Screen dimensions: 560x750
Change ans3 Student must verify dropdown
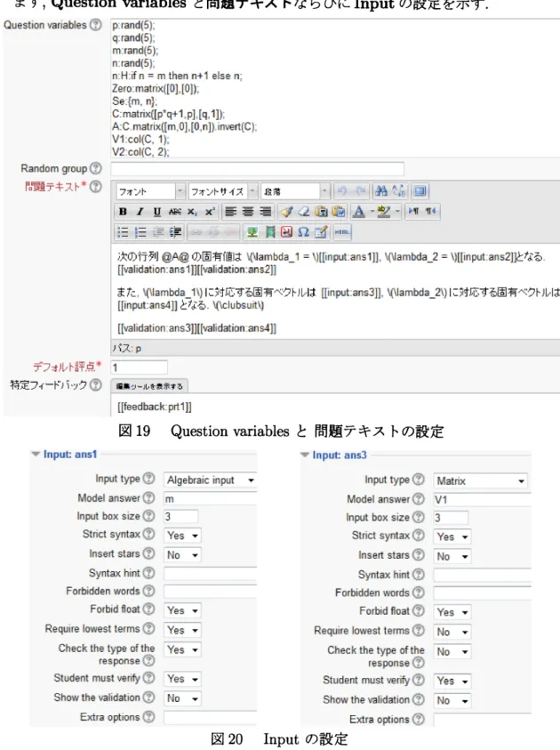(x=452, y=681)
